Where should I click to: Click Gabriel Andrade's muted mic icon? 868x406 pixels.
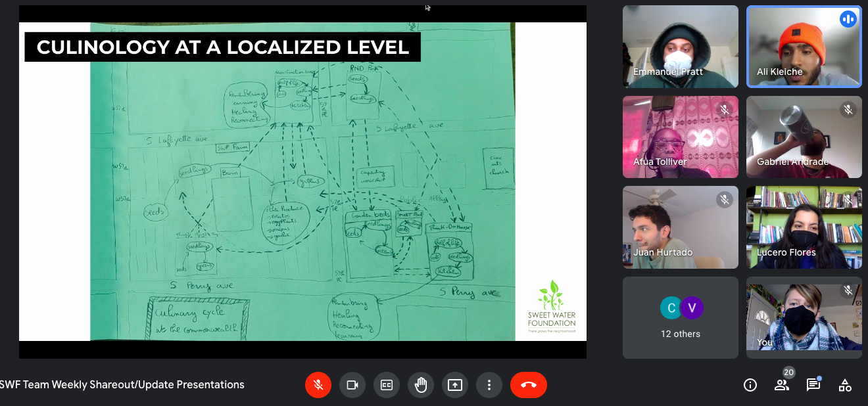tap(848, 110)
